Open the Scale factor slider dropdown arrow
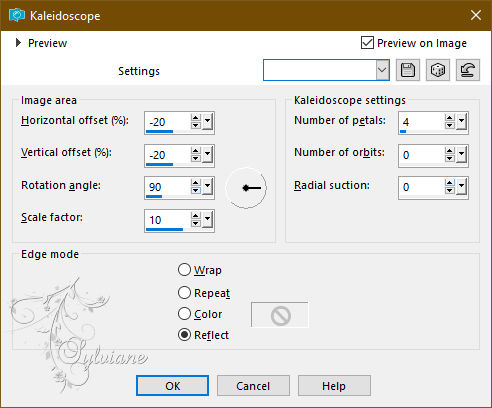 click(x=208, y=219)
